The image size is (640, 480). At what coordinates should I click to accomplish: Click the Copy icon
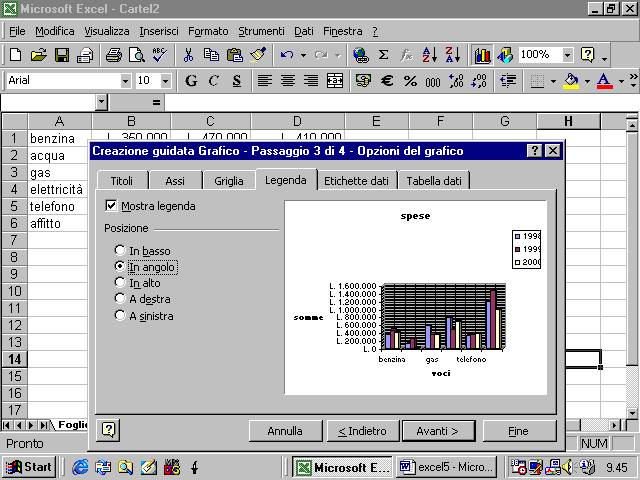pyautogui.click(x=211, y=55)
